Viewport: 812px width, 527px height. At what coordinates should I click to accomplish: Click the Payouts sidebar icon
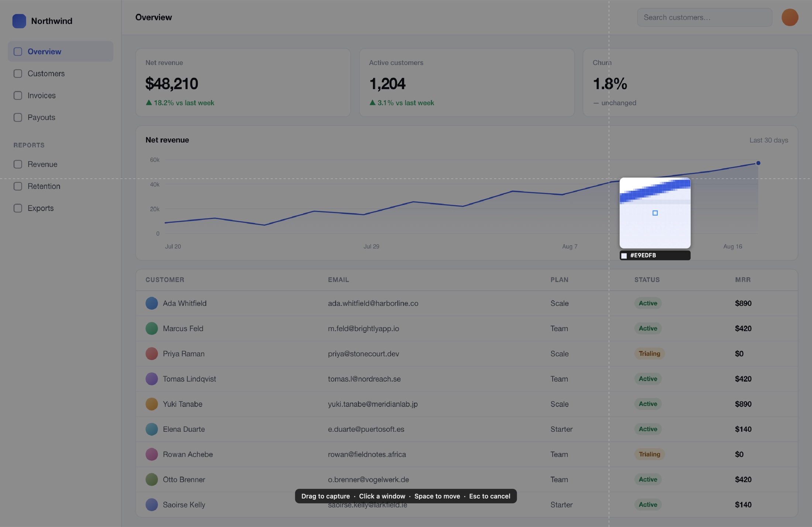coord(18,117)
